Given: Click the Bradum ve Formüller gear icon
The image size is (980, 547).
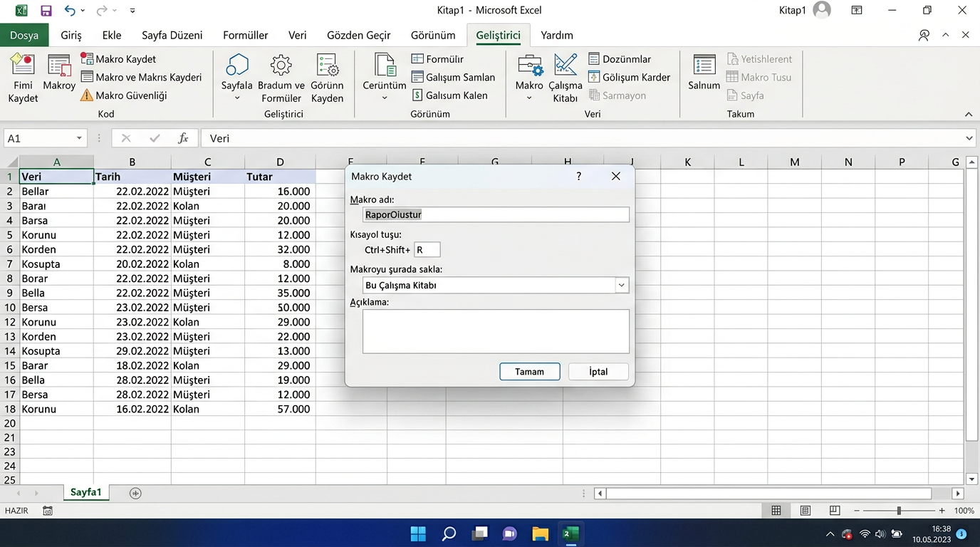Looking at the screenshot, I should (281, 66).
